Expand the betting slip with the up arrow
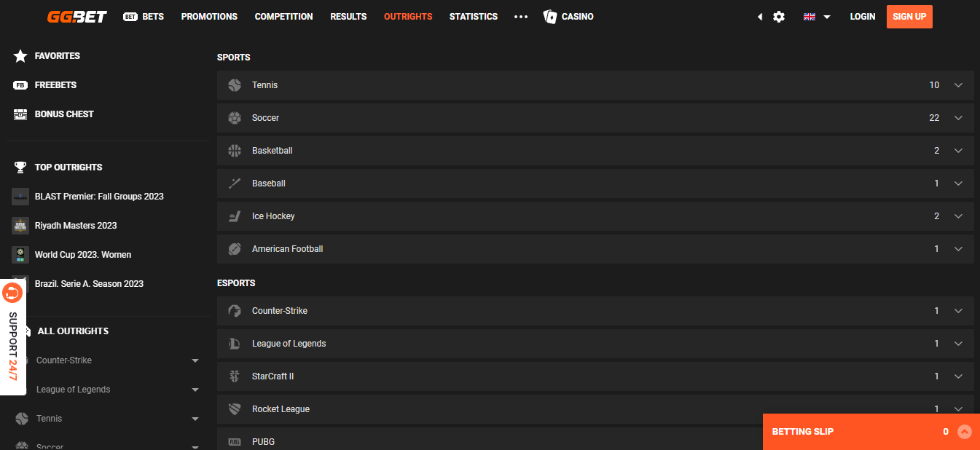Image resolution: width=980 pixels, height=450 pixels. click(x=965, y=432)
